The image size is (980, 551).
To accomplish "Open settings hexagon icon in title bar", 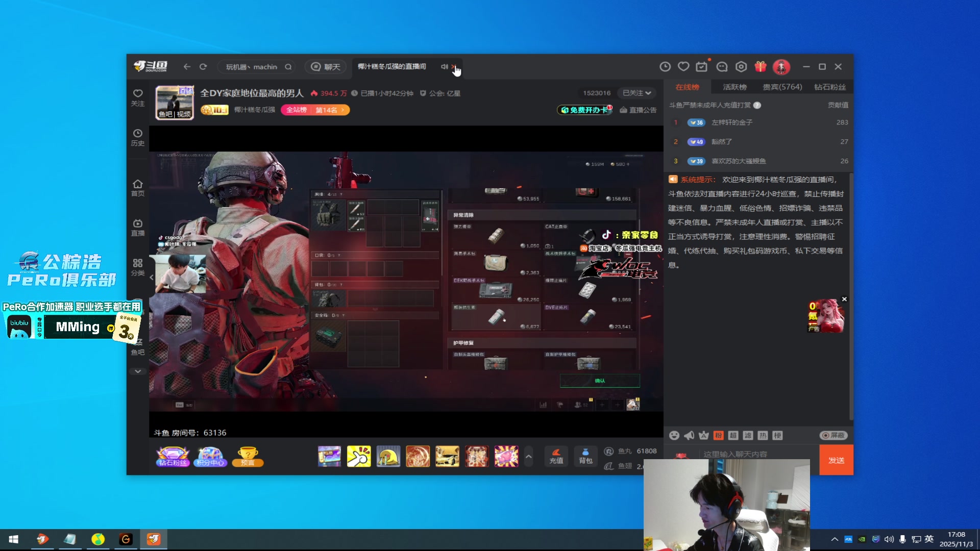I will point(741,67).
